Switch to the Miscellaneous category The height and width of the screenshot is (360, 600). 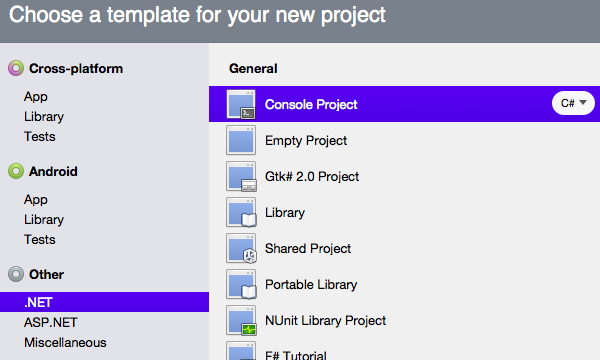click(x=65, y=342)
